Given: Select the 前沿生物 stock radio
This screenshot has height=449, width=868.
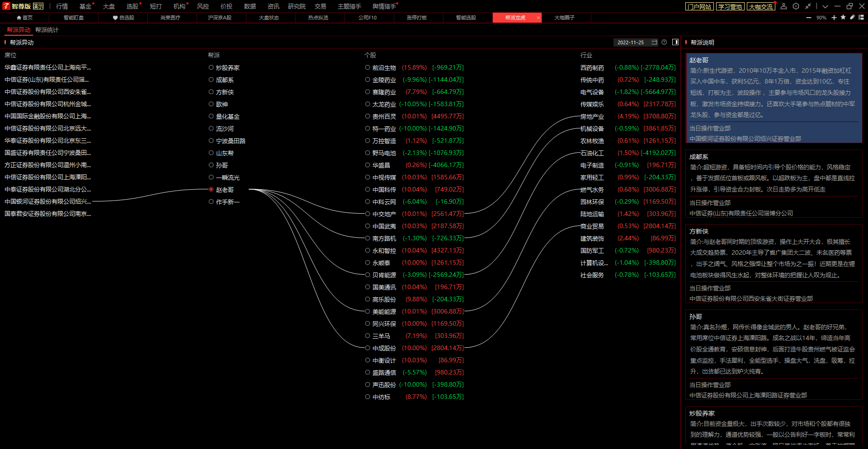Looking at the screenshot, I should click(368, 67).
